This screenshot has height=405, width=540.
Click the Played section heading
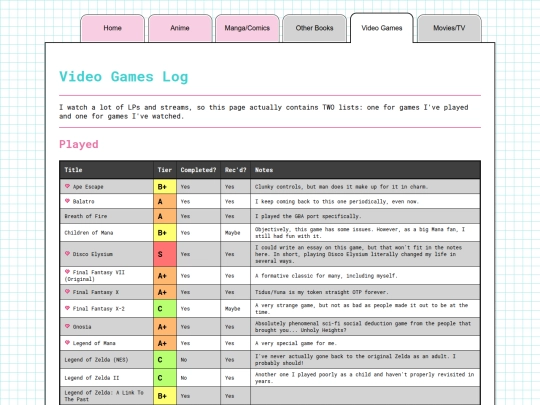point(79,144)
